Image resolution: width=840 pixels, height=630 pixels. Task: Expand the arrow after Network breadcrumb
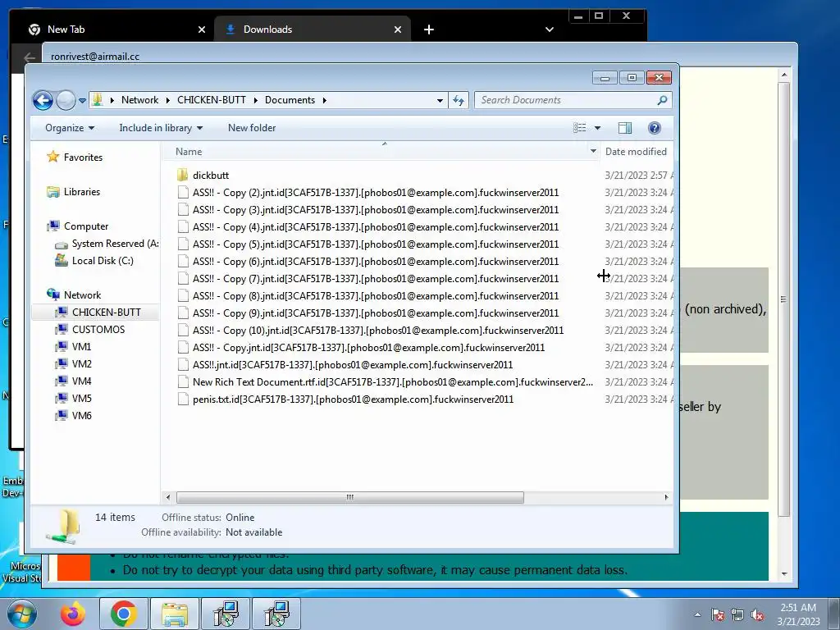(x=167, y=100)
